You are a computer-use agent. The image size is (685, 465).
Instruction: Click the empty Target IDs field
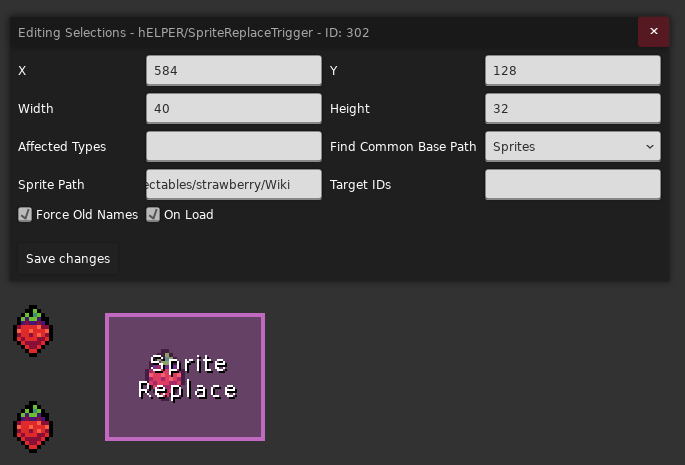point(572,184)
